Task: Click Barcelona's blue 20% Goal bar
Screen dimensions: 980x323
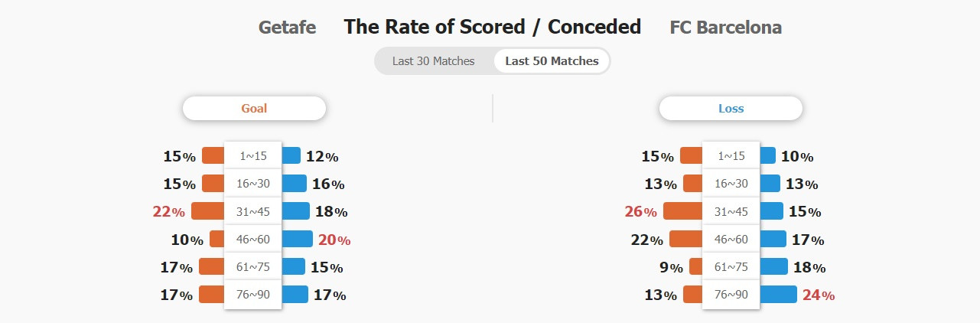Action: [x=297, y=239]
